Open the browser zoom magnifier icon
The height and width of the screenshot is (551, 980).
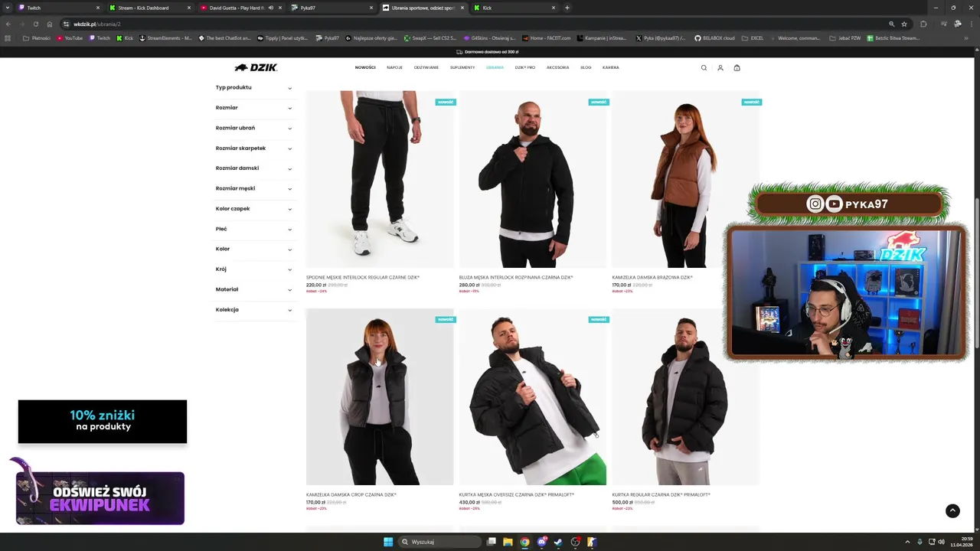pyautogui.click(x=891, y=24)
